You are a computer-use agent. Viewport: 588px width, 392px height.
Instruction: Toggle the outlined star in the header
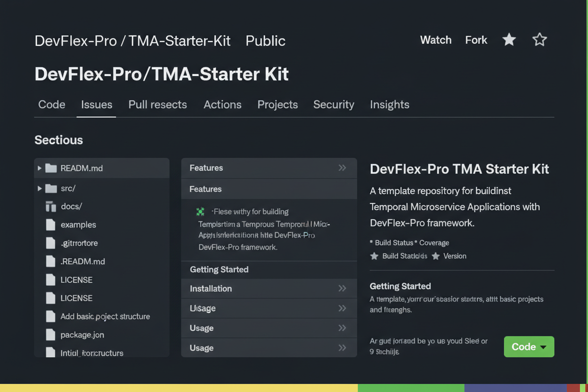(539, 40)
